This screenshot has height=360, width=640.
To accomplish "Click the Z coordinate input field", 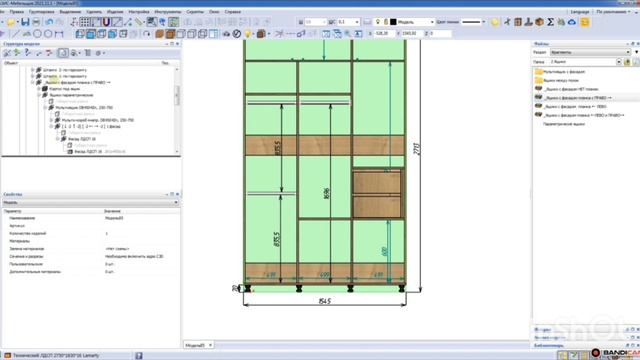I will click(x=440, y=33).
